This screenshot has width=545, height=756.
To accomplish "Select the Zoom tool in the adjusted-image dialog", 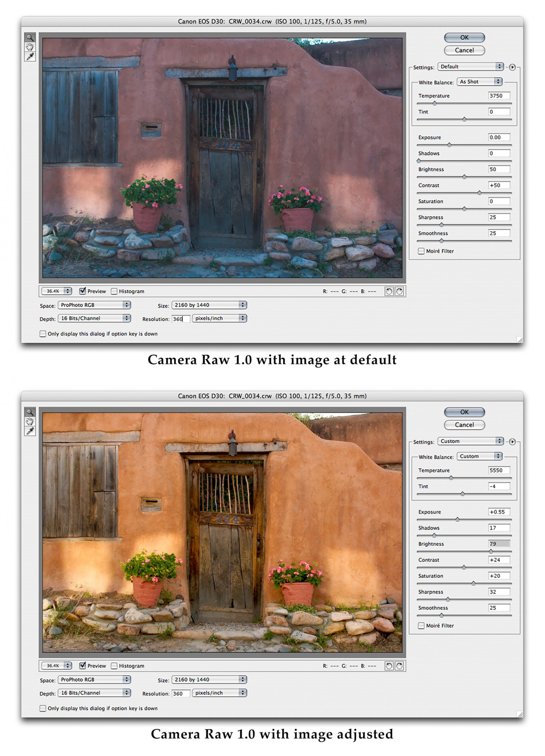I will coord(30,412).
